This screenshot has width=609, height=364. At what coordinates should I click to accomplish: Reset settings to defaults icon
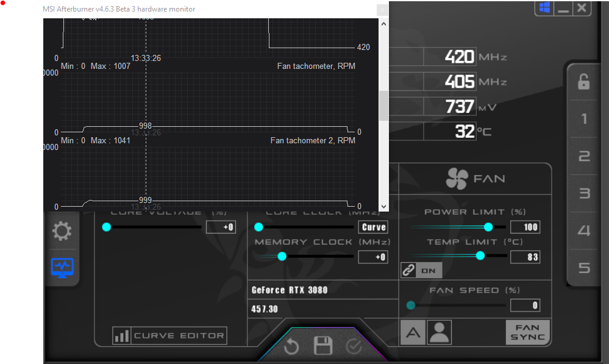tap(291, 347)
